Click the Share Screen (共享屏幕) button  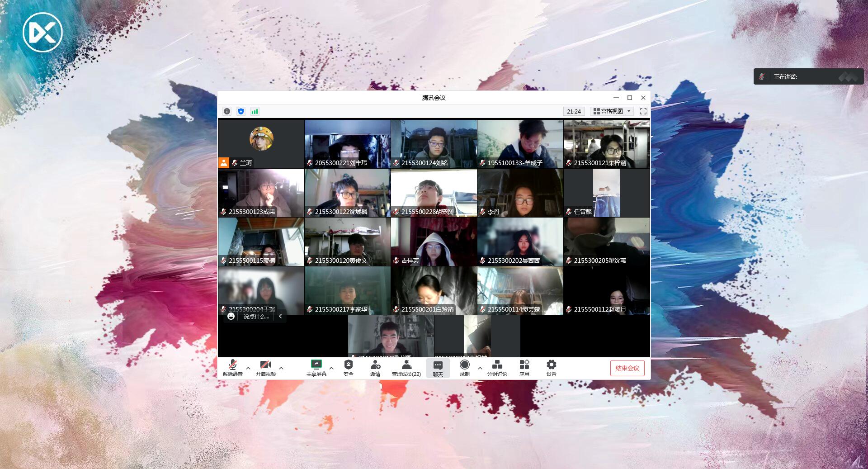tap(316, 368)
